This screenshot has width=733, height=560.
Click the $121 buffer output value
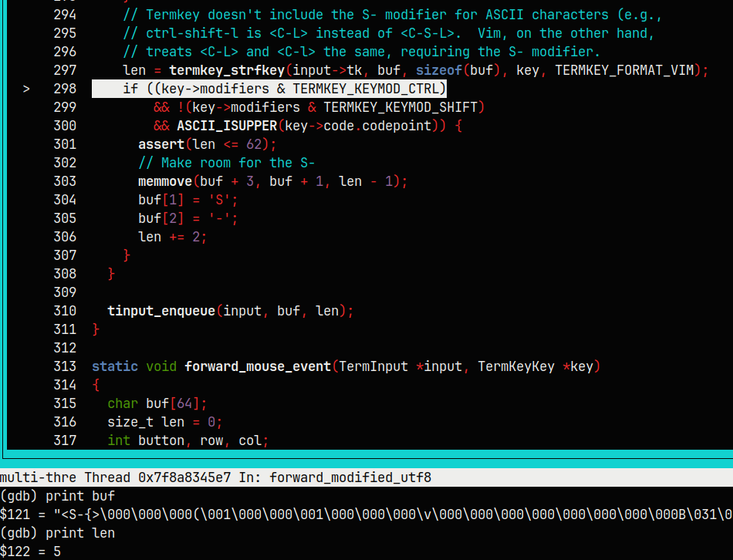click(231, 514)
